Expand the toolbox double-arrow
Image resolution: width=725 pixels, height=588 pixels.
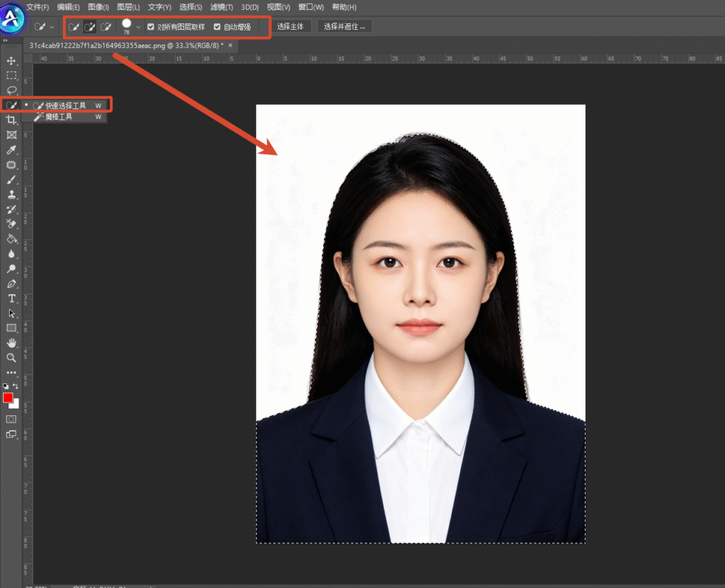pyautogui.click(x=5, y=40)
